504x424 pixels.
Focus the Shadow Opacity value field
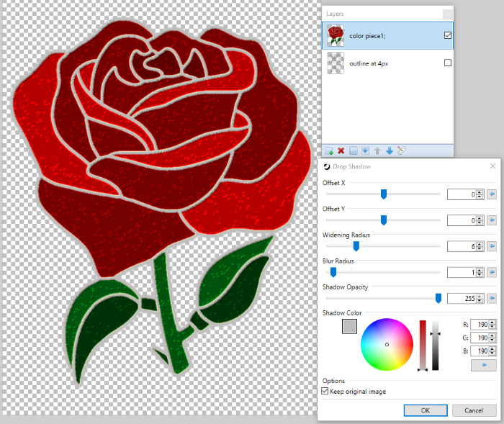coord(462,299)
